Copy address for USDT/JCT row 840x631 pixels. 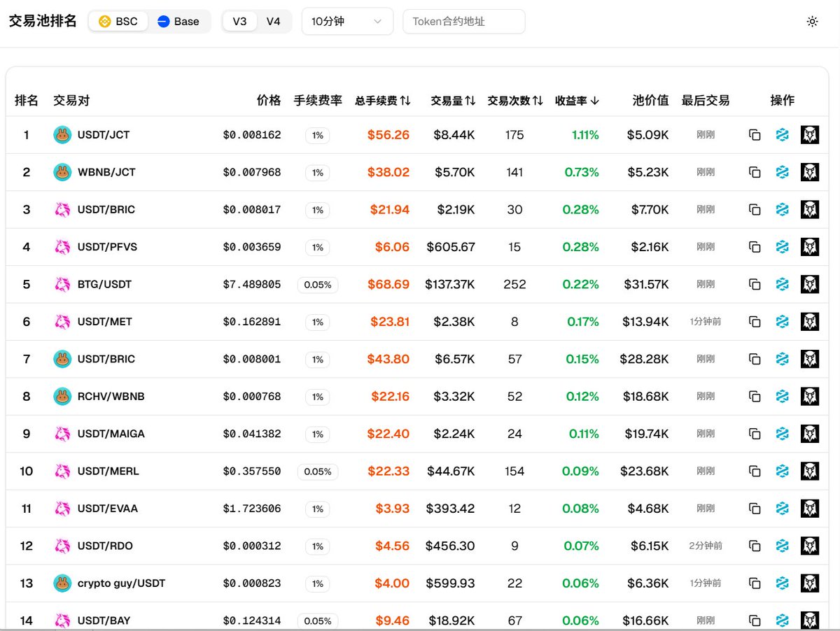click(x=755, y=135)
